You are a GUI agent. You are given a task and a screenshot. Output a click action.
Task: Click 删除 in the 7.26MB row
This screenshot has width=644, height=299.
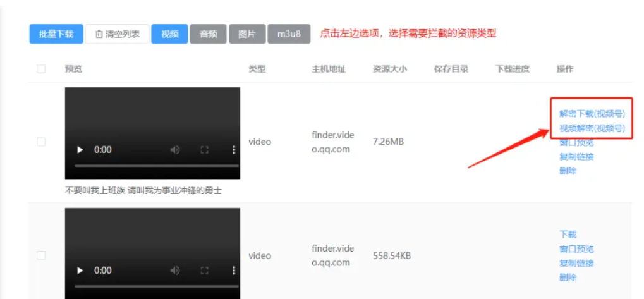pyautogui.click(x=568, y=171)
